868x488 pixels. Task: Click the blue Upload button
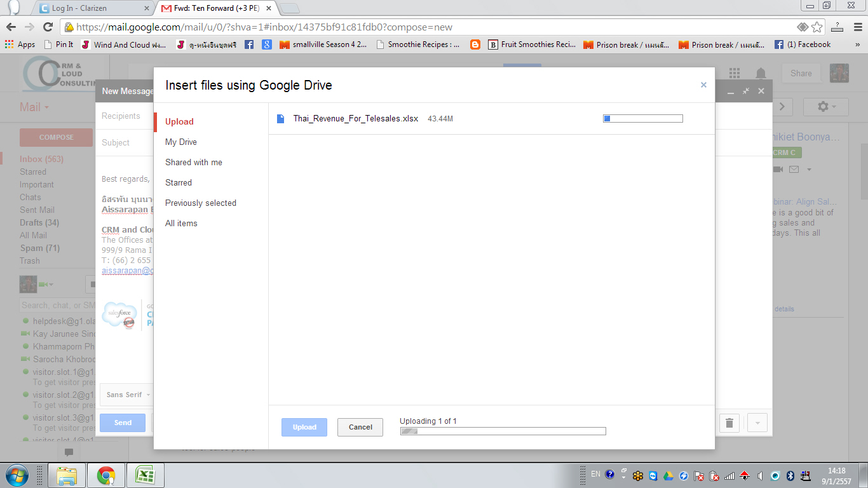click(304, 427)
